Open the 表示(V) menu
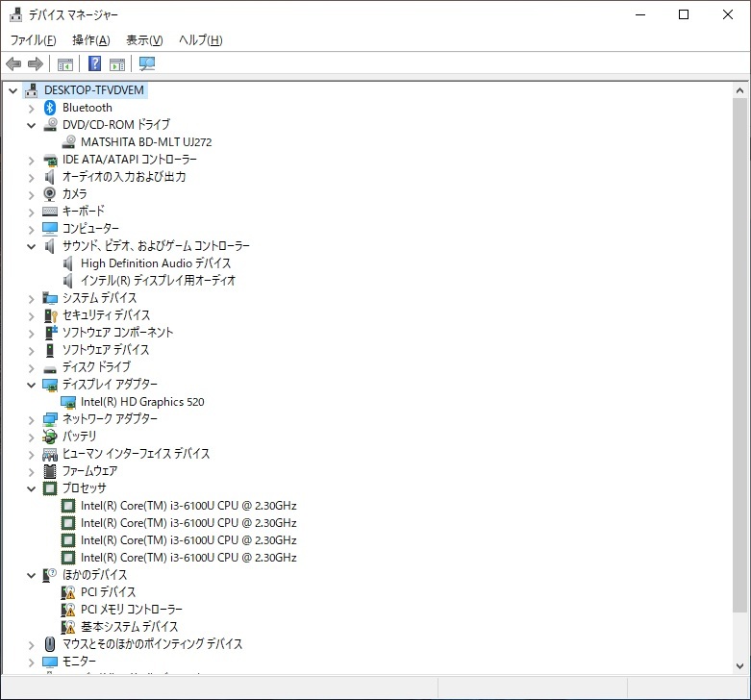 point(144,40)
